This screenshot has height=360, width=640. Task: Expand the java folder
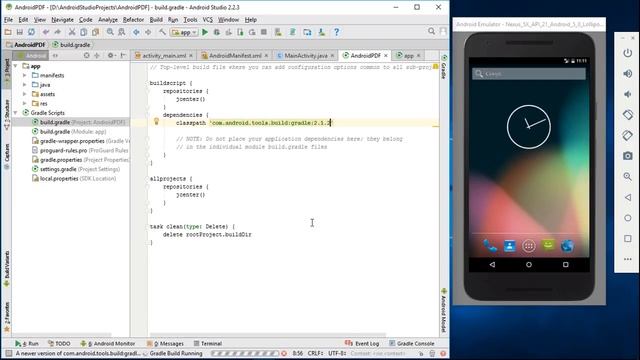pyautogui.click(x=24, y=84)
